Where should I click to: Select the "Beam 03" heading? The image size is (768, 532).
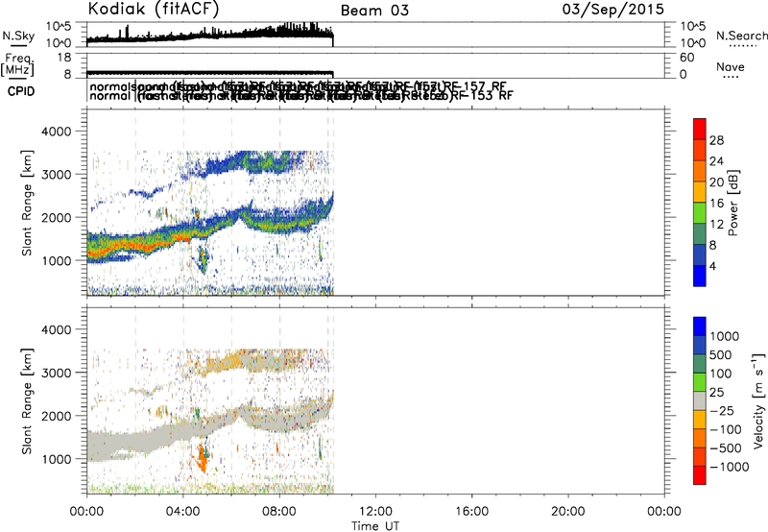[x=374, y=11]
